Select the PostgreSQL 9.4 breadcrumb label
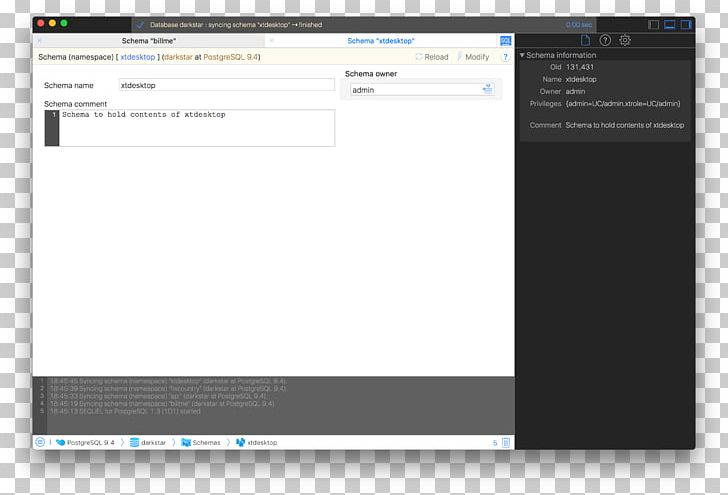728x495 pixels. [x=91, y=443]
